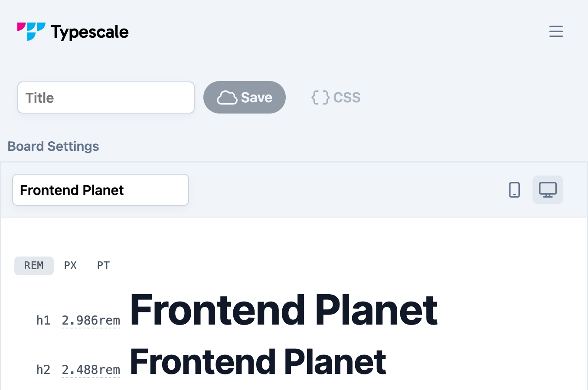Viewport: 588px width, 390px height.
Task: Switch measurement units to PT
Action: (103, 265)
